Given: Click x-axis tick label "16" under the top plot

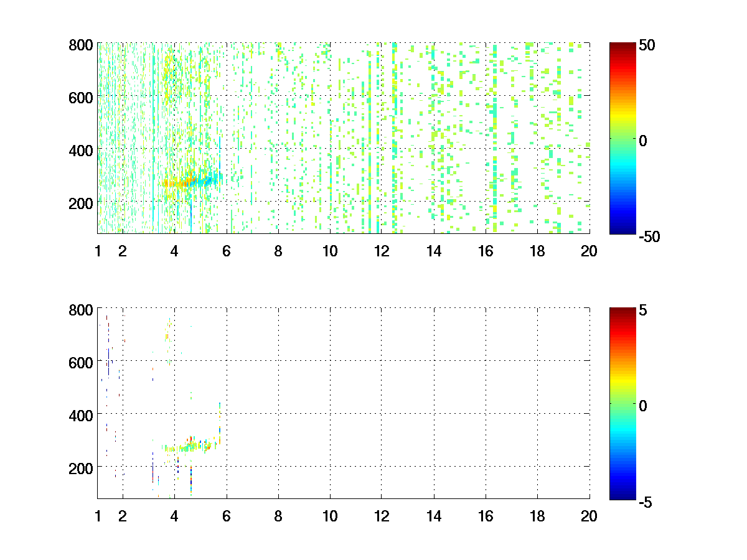Looking at the screenshot, I should click(485, 251).
